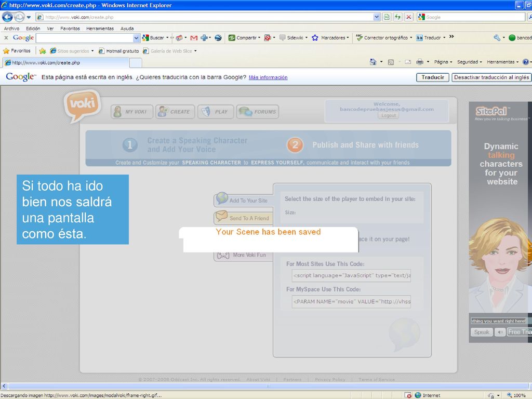Click Desactivar traducción al inglés button

point(491,77)
